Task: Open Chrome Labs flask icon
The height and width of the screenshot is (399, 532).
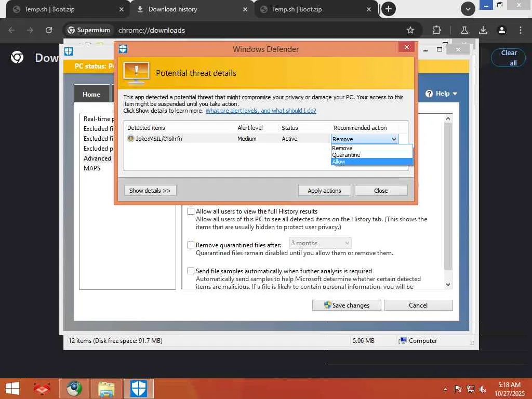Action: point(464,30)
